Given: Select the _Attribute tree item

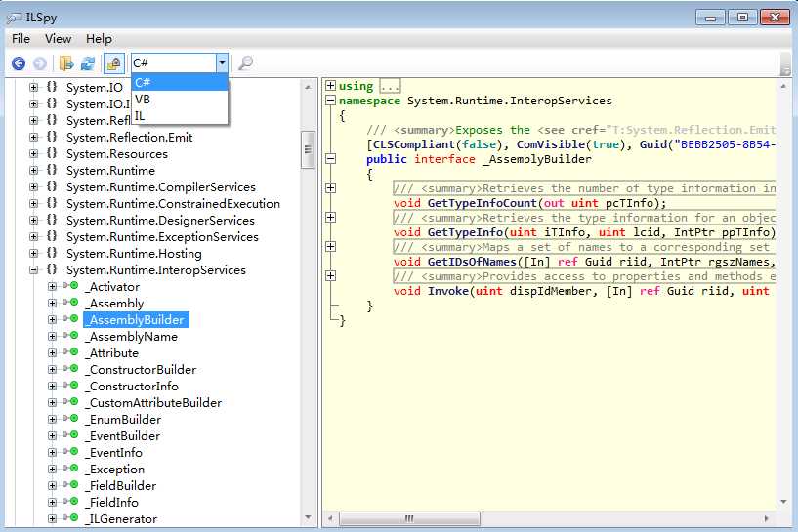Looking at the screenshot, I should [x=112, y=353].
